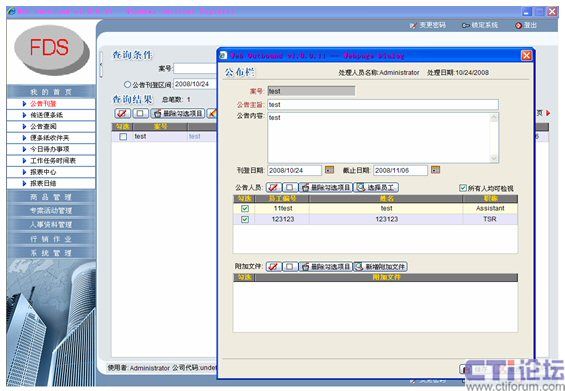Expand 系统管理 sidebar section
Viewport: 565px width, 391px height.
pos(51,253)
